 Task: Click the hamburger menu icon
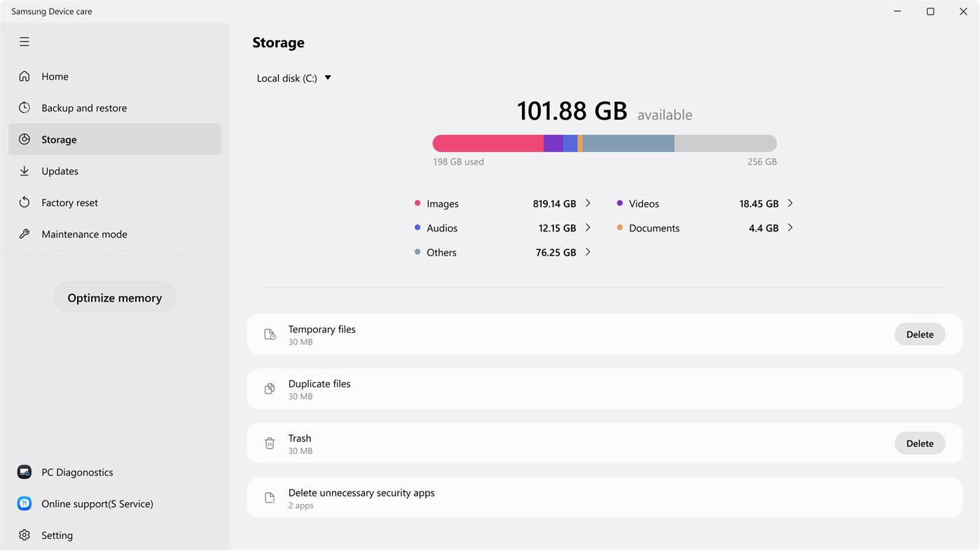[25, 42]
